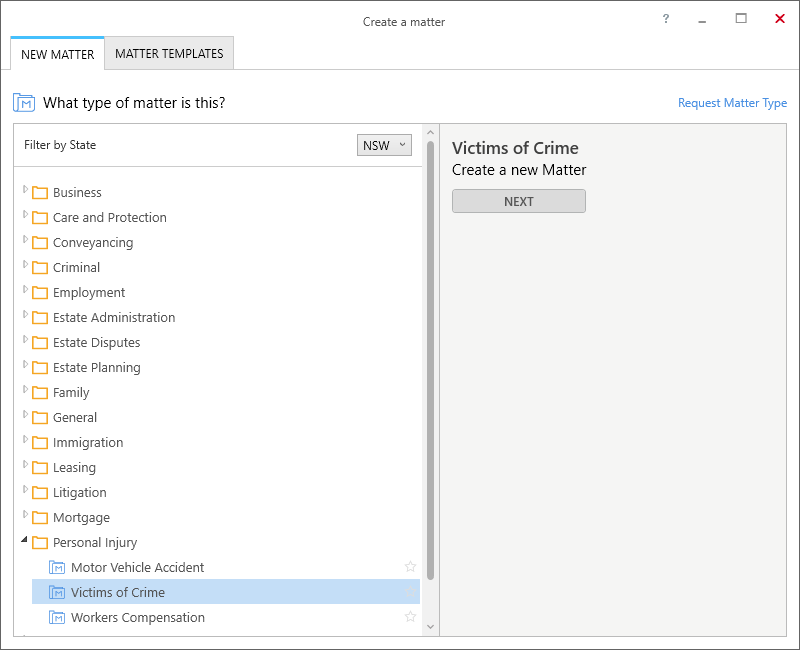Click the Personal Injury folder icon
This screenshot has width=800, height=650.
(40, 543)
